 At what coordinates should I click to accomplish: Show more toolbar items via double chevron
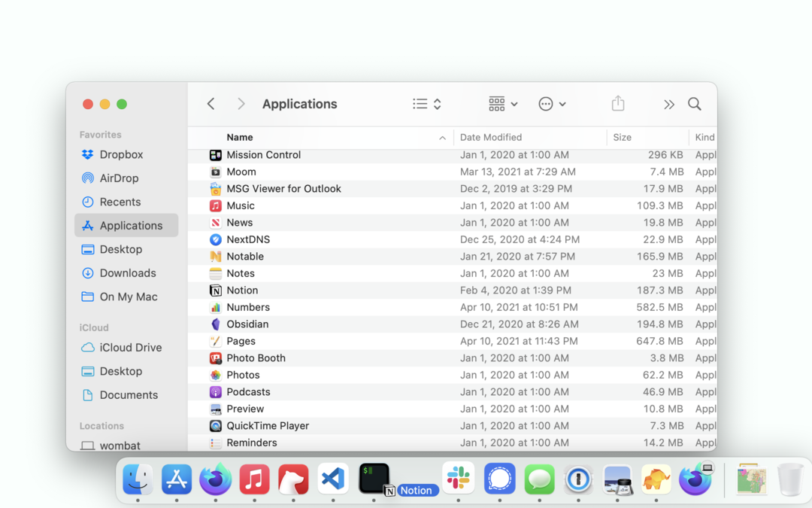point(668,104)
